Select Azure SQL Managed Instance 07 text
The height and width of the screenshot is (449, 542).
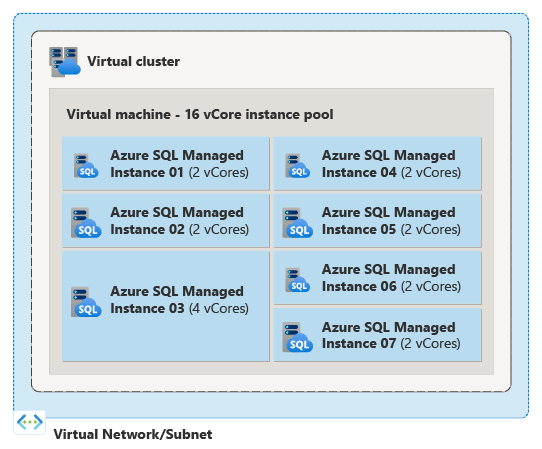pos(391,335)
